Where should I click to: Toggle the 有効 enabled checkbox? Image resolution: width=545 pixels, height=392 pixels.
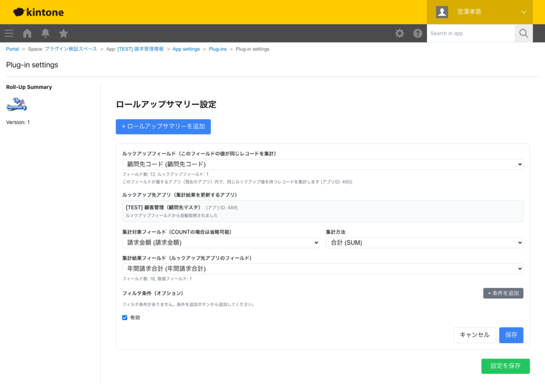125,318
